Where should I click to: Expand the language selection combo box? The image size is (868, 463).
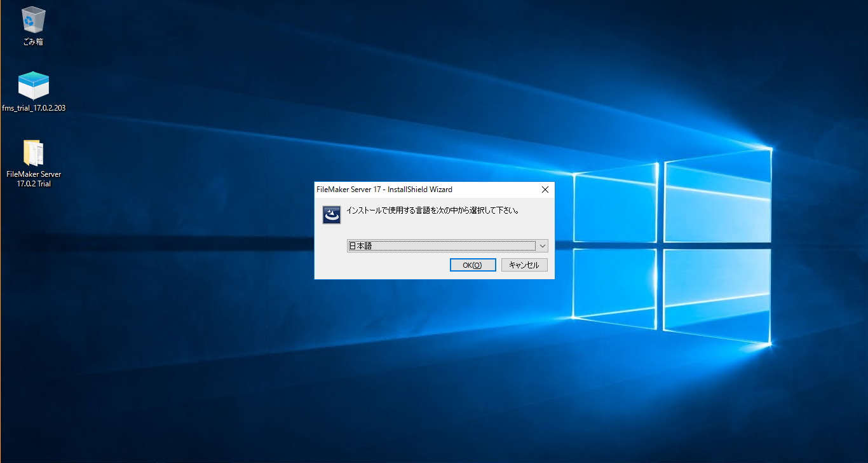click(x=543, y=245)
